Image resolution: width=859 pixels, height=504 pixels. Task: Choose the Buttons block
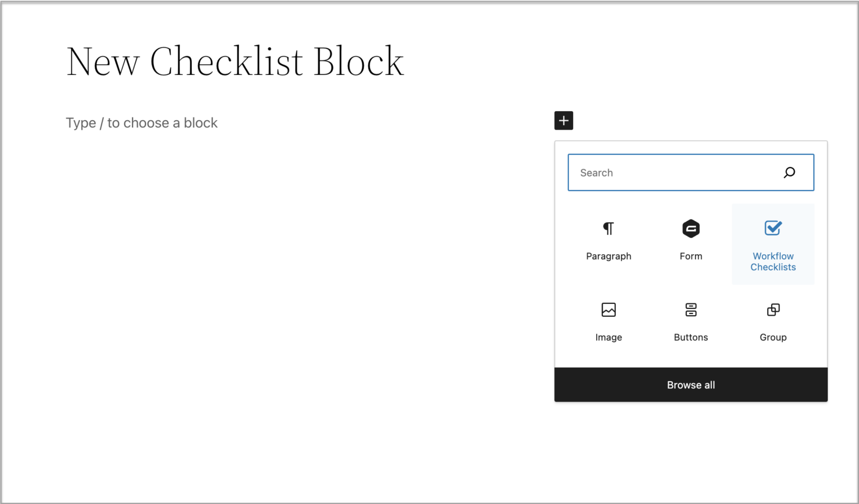(x=691, y=321)
